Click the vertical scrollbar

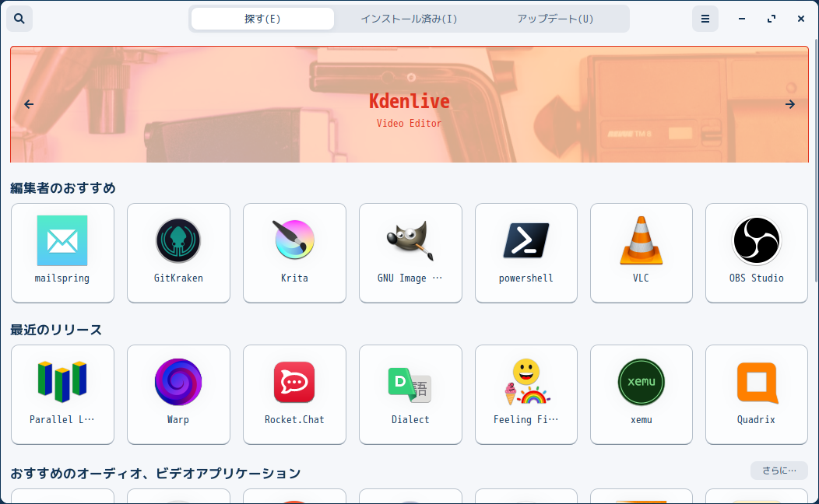816,162
